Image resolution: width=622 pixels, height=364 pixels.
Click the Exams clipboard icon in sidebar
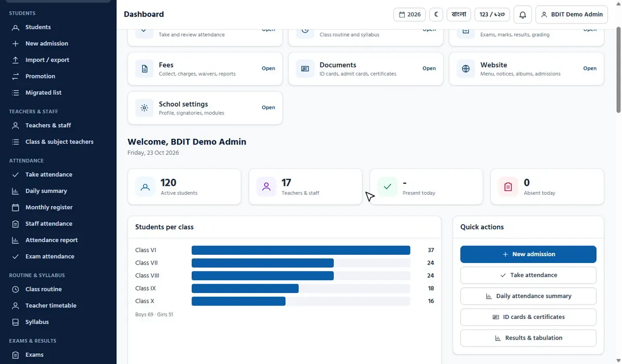point(16,355)
